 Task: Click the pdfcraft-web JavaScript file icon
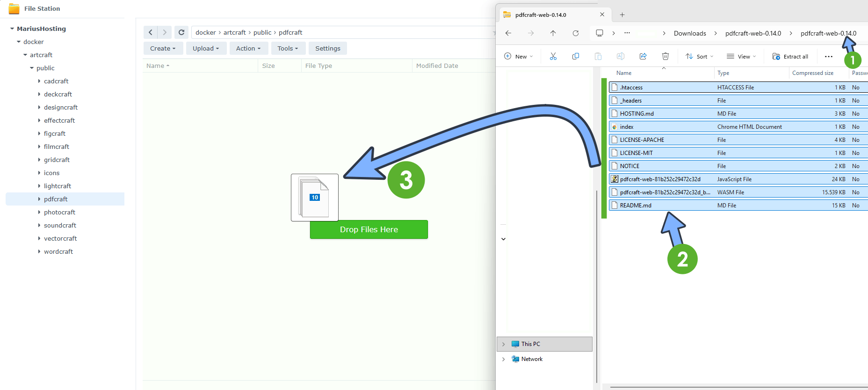pyautogui.click(x=615, y=179)
